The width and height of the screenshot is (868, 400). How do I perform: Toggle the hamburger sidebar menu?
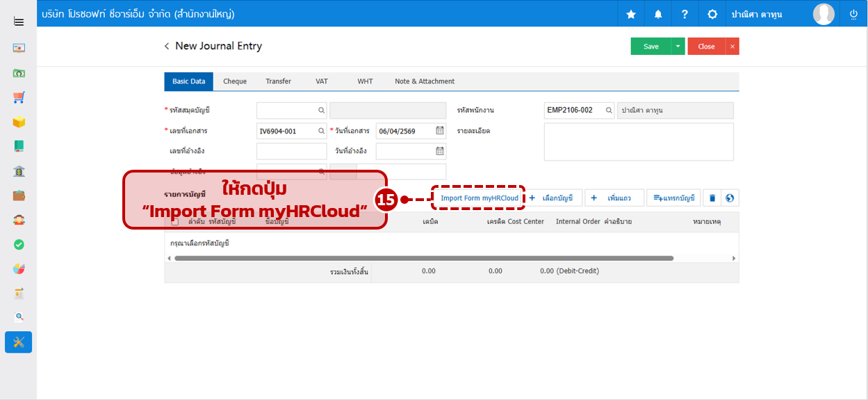click(19, 22)
